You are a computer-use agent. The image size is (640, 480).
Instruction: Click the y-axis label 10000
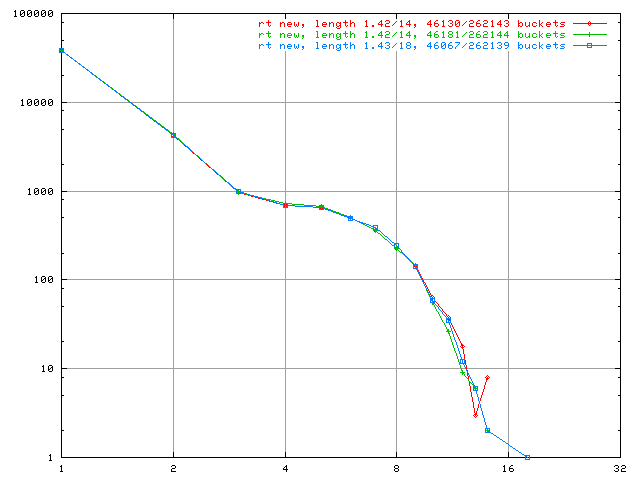(x=36, y=102)
